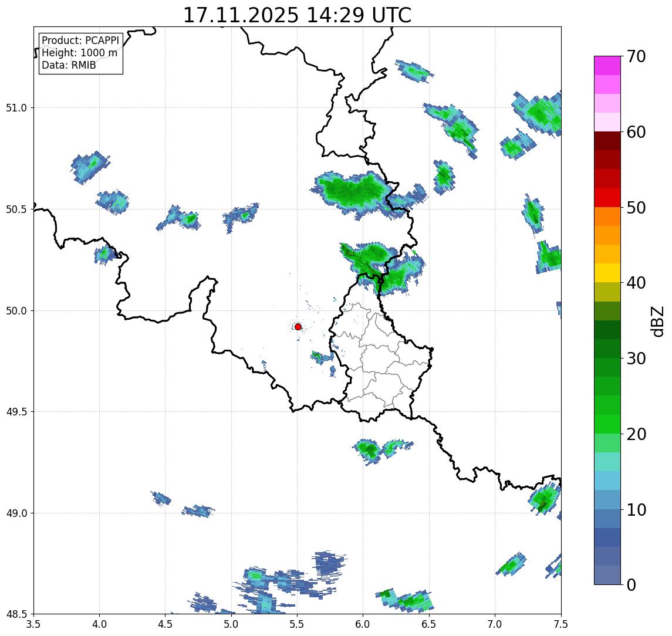Click the dark red colorbar segment below 60

(607, 141)
